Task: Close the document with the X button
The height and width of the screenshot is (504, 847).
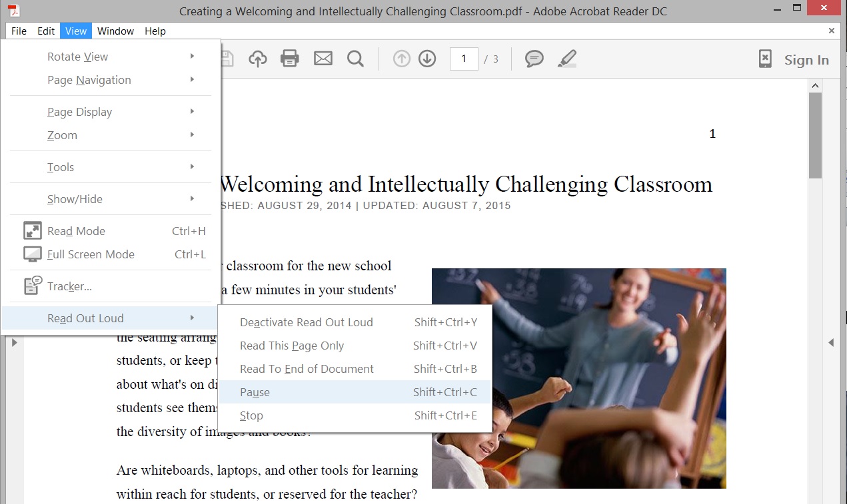Action: pyautogui.click(x=832, y=31)
